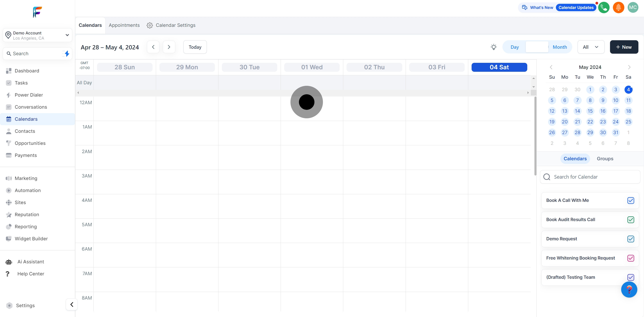Collapse the sidebar with the chevron button
The width and height of the screenshot is (644, 317).
72,304
